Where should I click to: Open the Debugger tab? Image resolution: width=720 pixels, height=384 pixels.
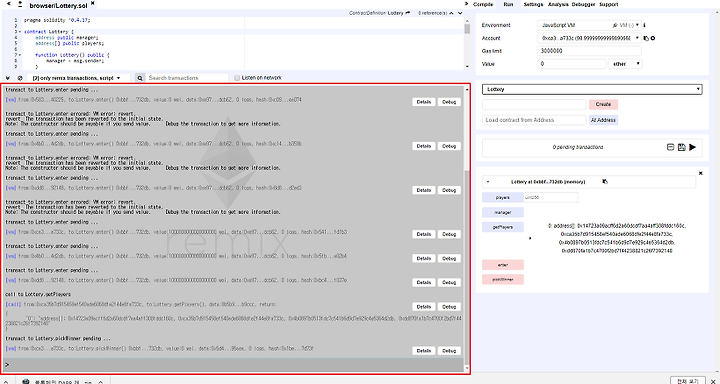click(x=583, y=4)
